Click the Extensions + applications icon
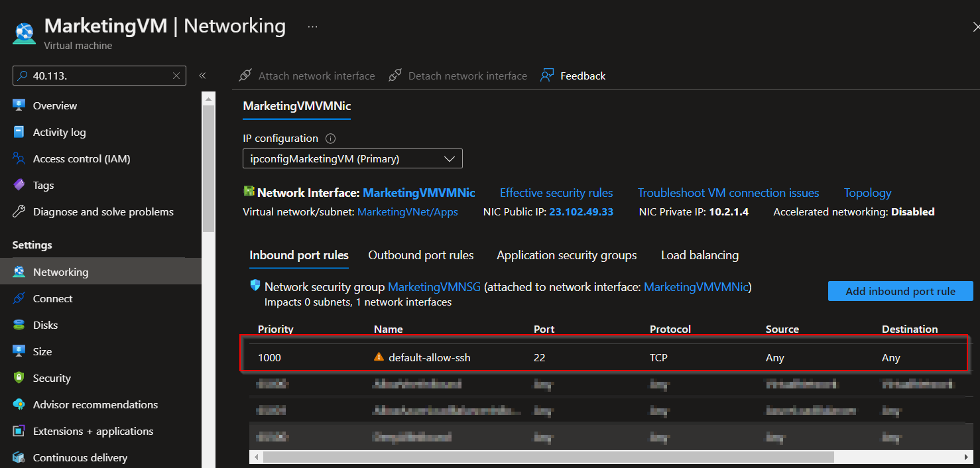This screenshot has width=980, height=468. click(19, 431)
